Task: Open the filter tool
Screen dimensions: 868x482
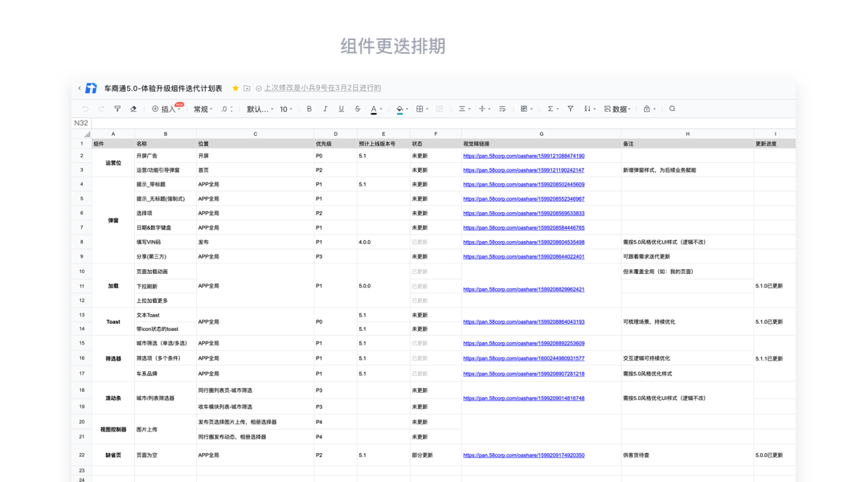Action: point(571,109)
